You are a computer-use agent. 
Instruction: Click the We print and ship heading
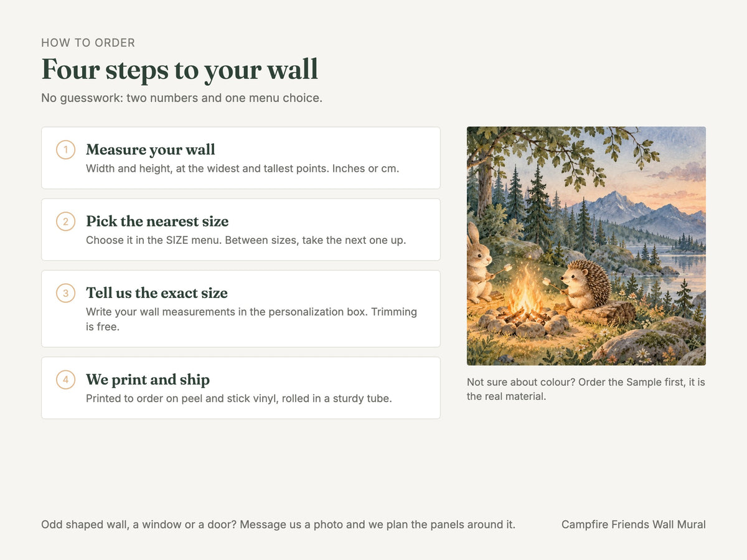tap(148, 379)
